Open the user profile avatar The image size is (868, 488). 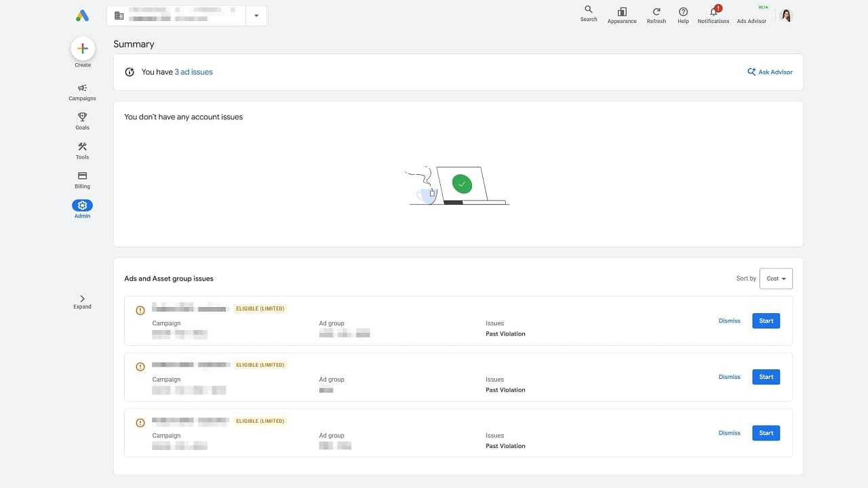click(x=787, y=16)
